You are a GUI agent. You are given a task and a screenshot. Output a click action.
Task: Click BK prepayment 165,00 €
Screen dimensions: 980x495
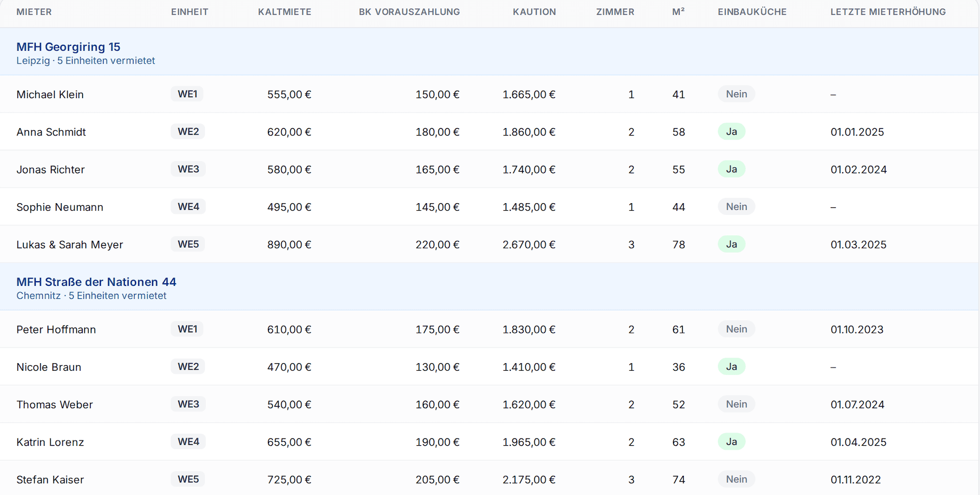(438, 170)
